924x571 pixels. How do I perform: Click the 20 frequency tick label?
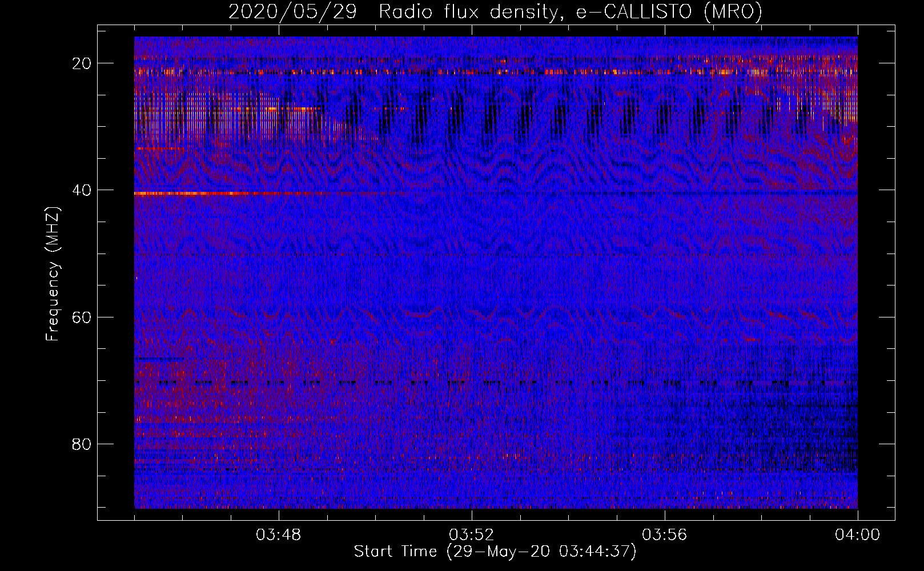82,63
